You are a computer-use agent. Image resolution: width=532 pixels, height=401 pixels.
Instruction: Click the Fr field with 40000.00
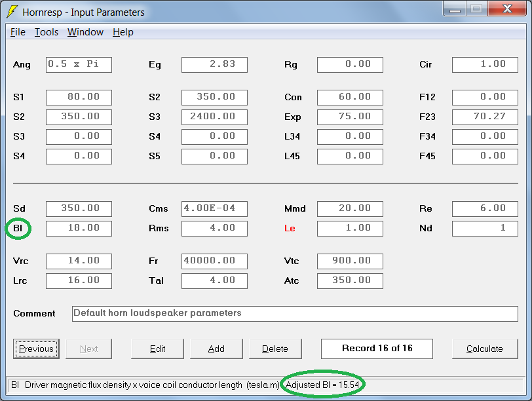click(214, 261)
